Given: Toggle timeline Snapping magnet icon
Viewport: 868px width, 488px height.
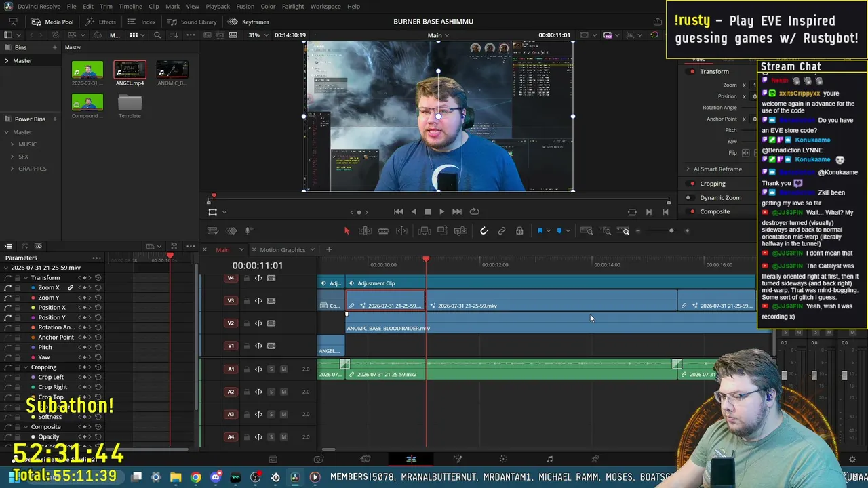Looking at the screenshot, I should [x=484, y=231].
